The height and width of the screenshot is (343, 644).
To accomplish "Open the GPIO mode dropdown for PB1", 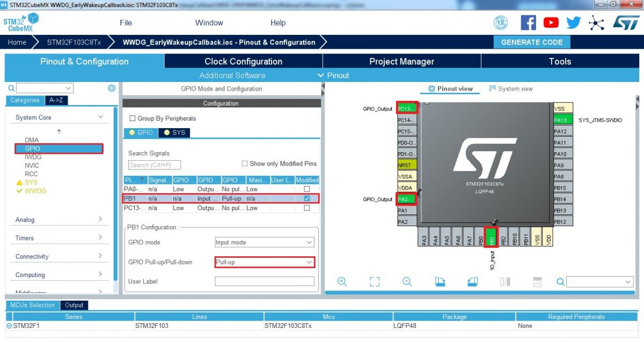I will (264, 242).
